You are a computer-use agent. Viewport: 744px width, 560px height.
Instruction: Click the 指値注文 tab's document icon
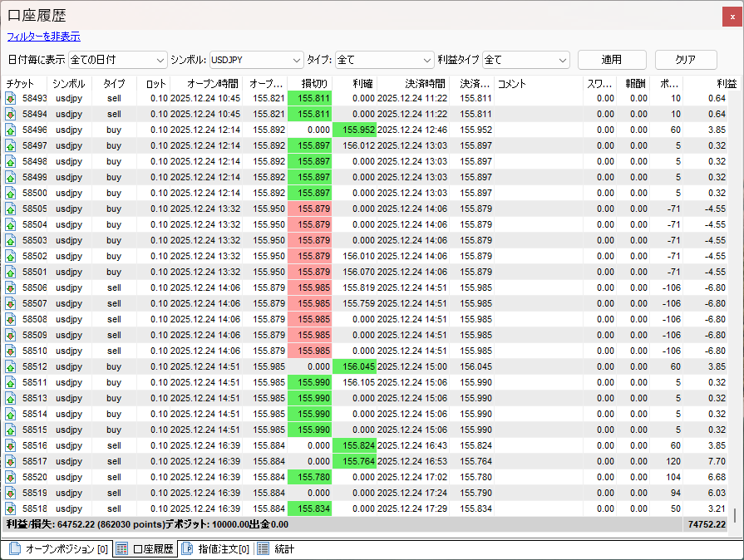(187, 549)
